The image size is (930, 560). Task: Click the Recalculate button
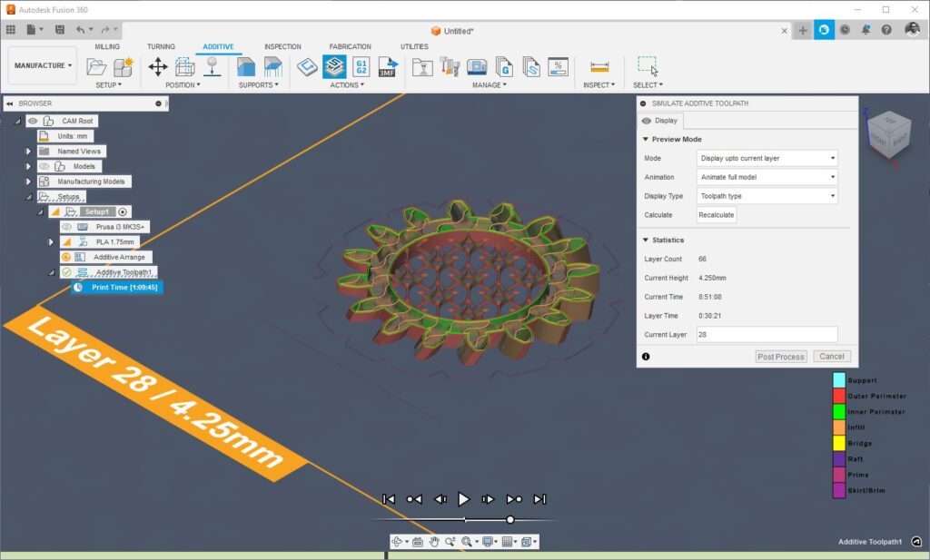(716, 215)
